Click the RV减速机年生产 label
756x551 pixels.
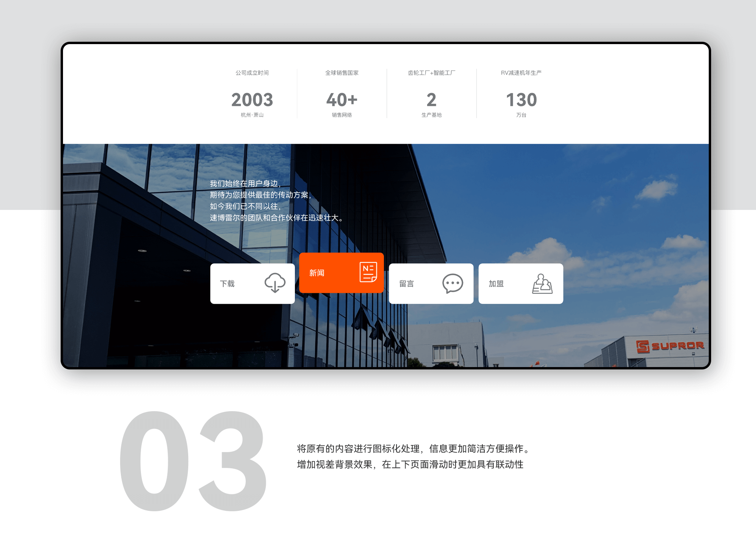521,73
